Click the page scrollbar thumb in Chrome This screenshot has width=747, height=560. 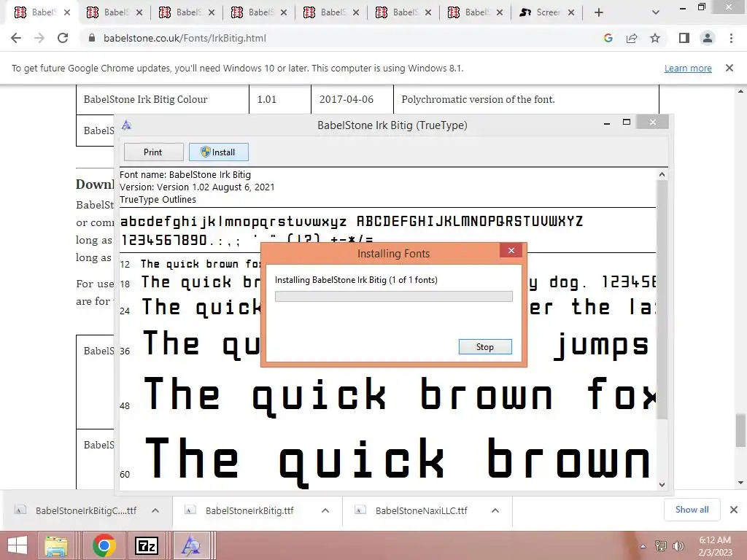[740, 431]
